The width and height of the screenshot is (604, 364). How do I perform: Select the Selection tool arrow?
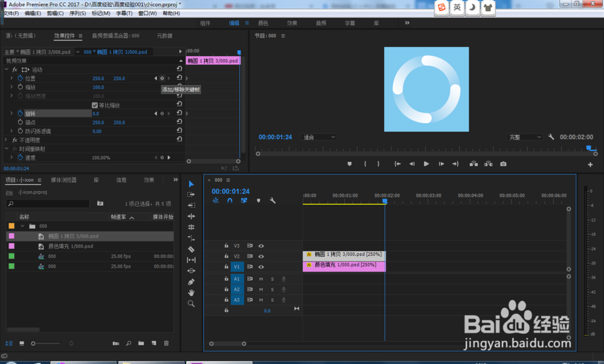click(x=191, y=184)
